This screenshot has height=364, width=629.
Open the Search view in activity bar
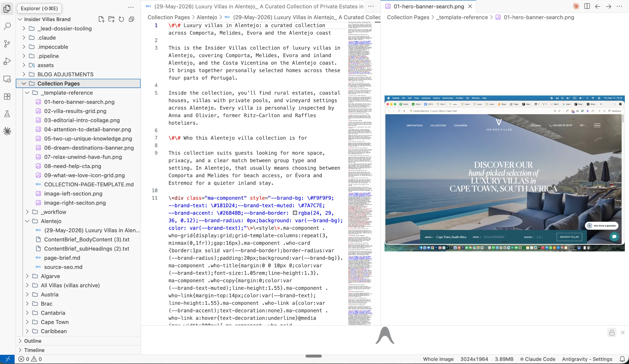(x=7, y=26)
